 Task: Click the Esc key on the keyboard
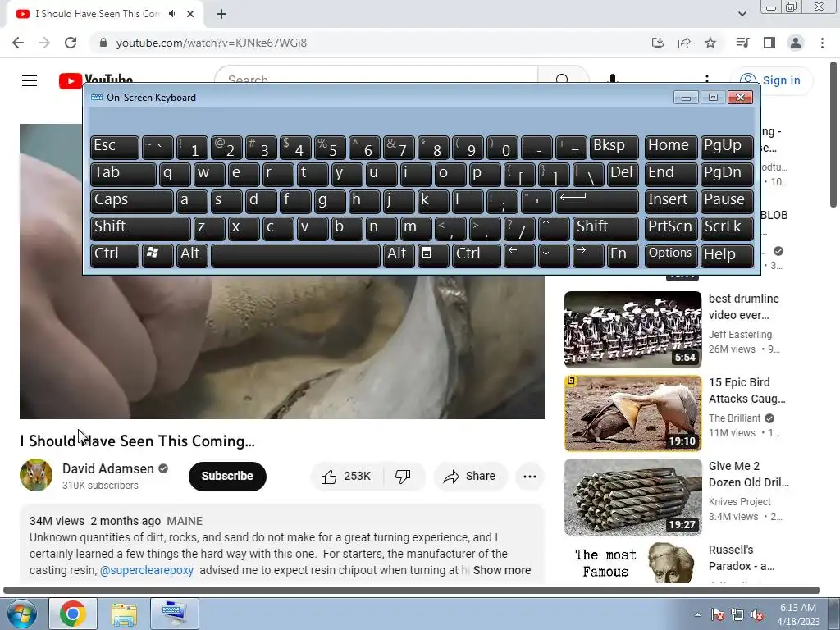(x=114, y=146)
